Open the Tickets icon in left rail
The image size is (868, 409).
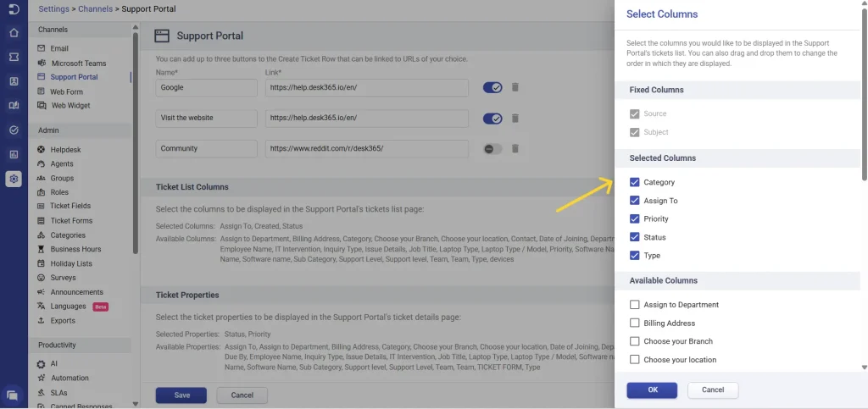click(14, 57)
